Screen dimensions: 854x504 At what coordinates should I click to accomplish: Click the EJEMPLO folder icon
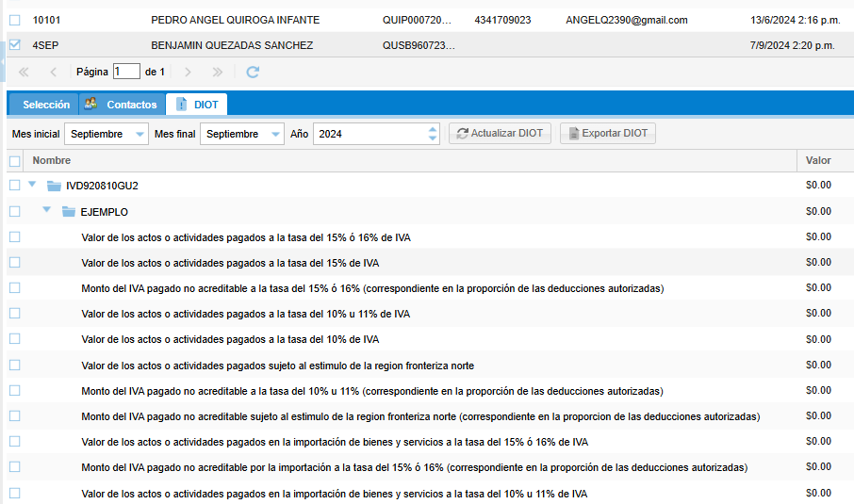(68, 212)
